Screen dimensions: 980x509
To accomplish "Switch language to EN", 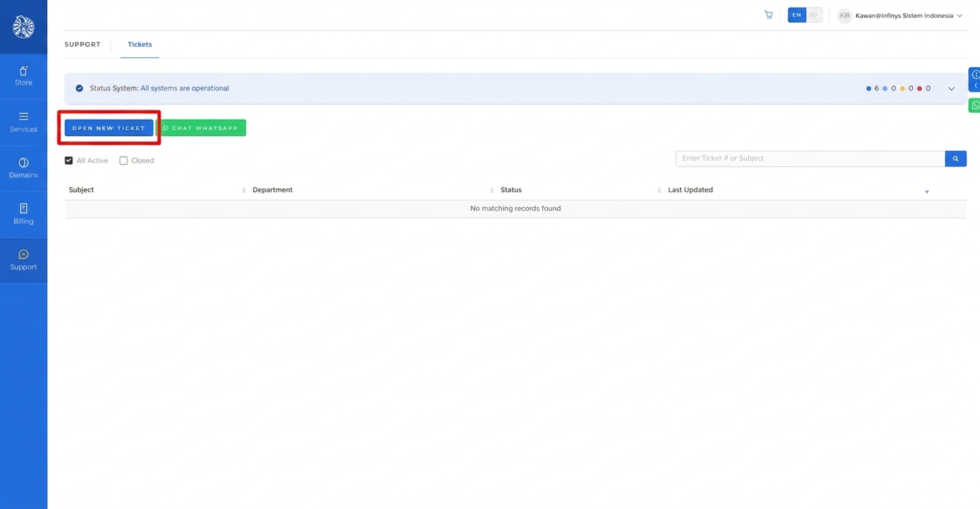I will [797, 15].
